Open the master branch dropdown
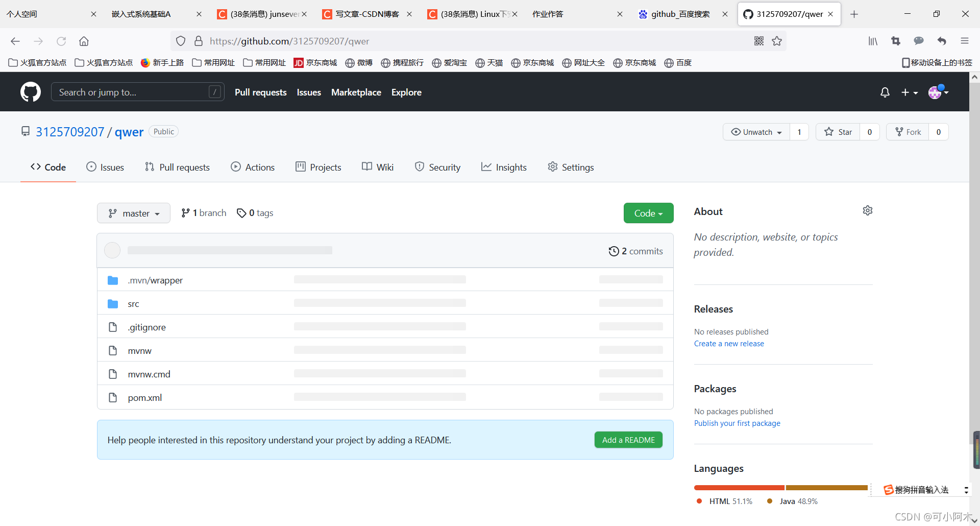Viewport: 980px width, 526px height. pos(133,213)
